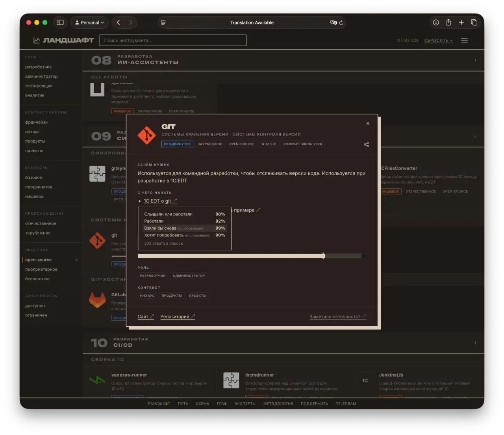Toggle 'нишевое' maturity filter in sidebar

[x=34, y=197]
